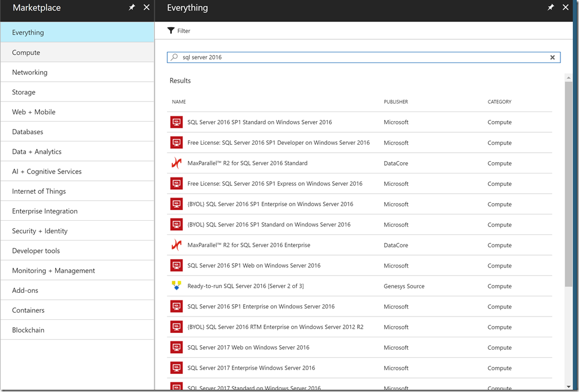Click Genesys Source publisher cell
Image resolution: width=579 pixels, height=392 pixels.
(404, 286)
